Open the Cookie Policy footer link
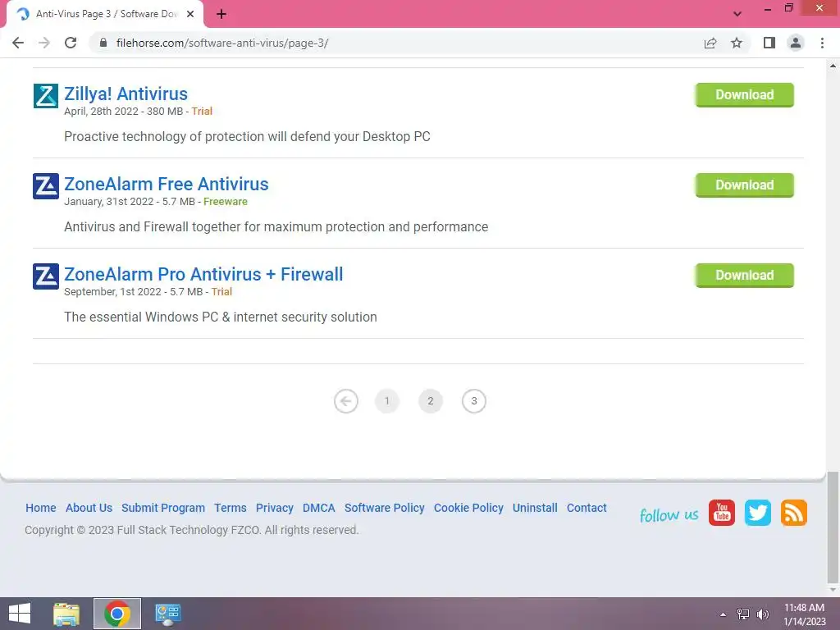The image size is (840, 630). 468,508
